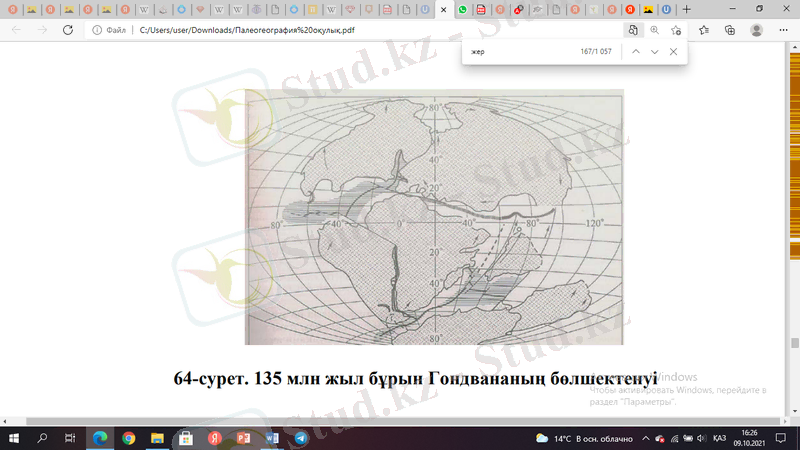Image resolution: width=800 pixels, height=450 pixels.
Task: Open a new browser tab
Action: click(x=686, y=9)
